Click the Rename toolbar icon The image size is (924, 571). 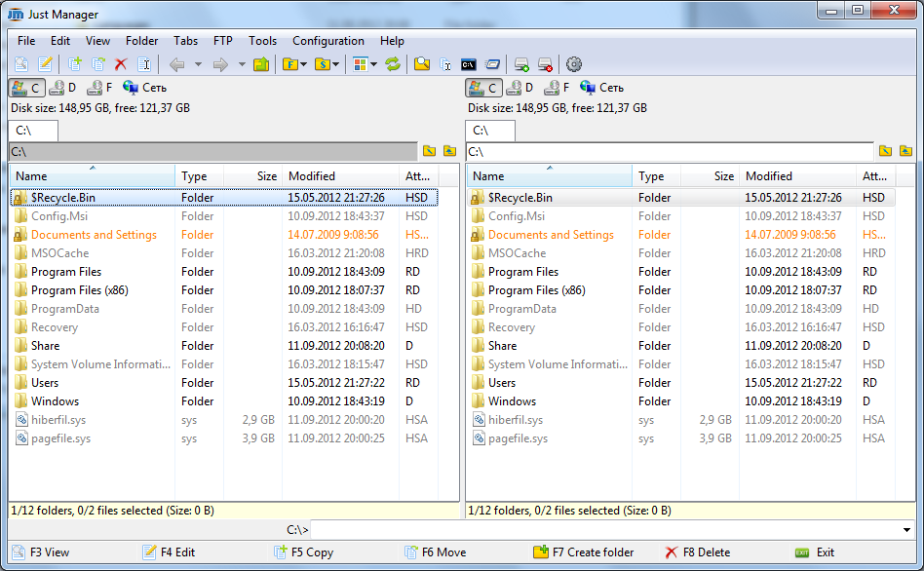[x=144, y=63]
